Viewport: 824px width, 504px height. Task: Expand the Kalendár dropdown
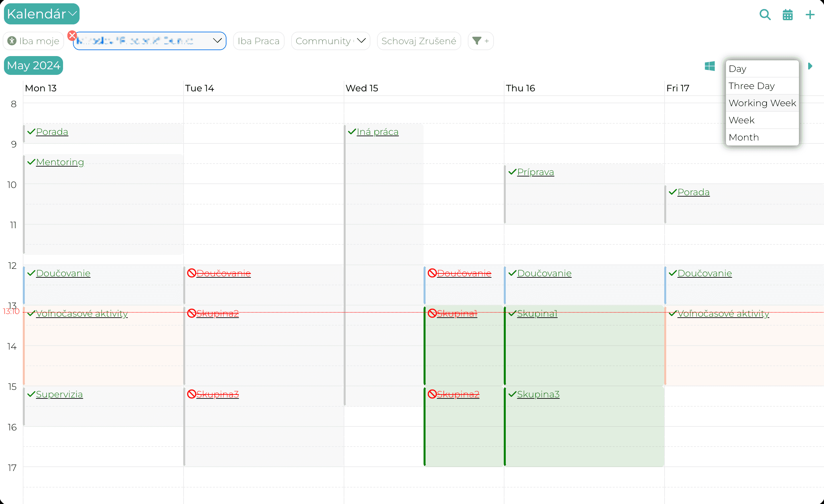click(x=42, y=14)
